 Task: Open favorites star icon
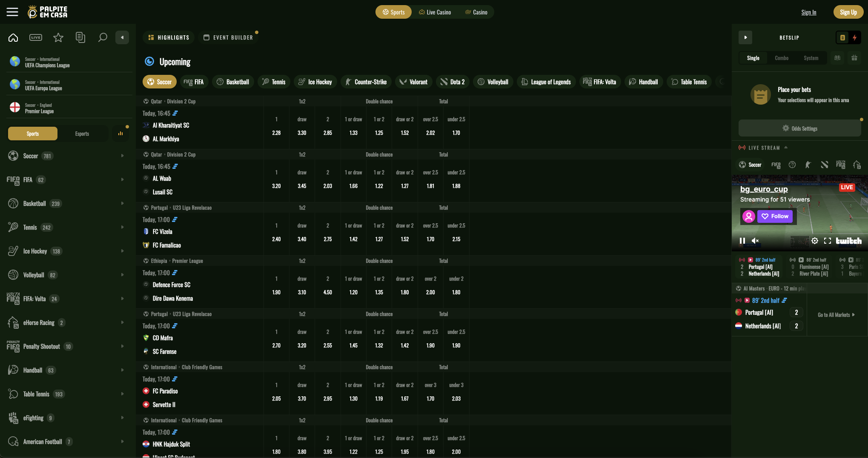click(x=58, y=37)
